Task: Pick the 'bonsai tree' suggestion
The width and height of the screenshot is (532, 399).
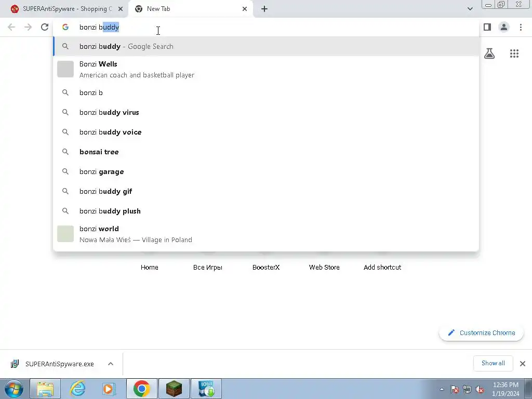Action: click(x=267, y=152)
